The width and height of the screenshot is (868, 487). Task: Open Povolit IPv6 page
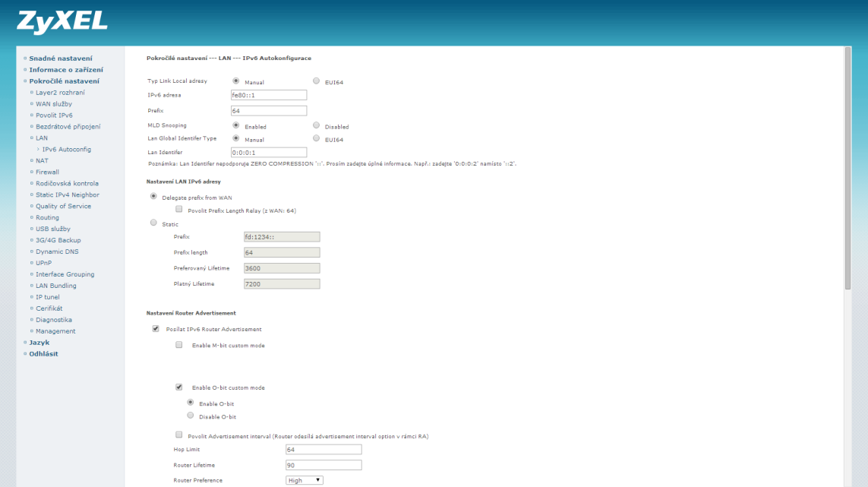(54, 115)
